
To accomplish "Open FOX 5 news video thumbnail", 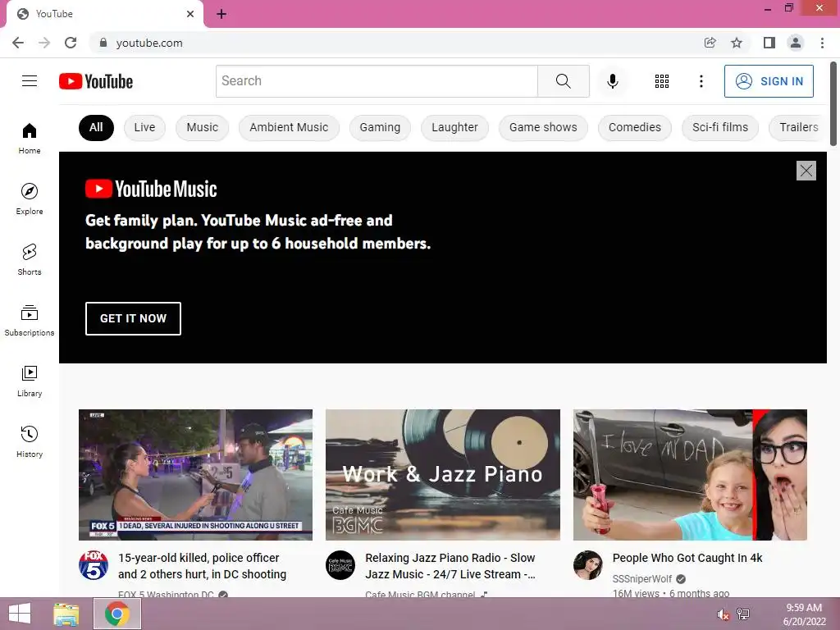I will pos(195,475).
